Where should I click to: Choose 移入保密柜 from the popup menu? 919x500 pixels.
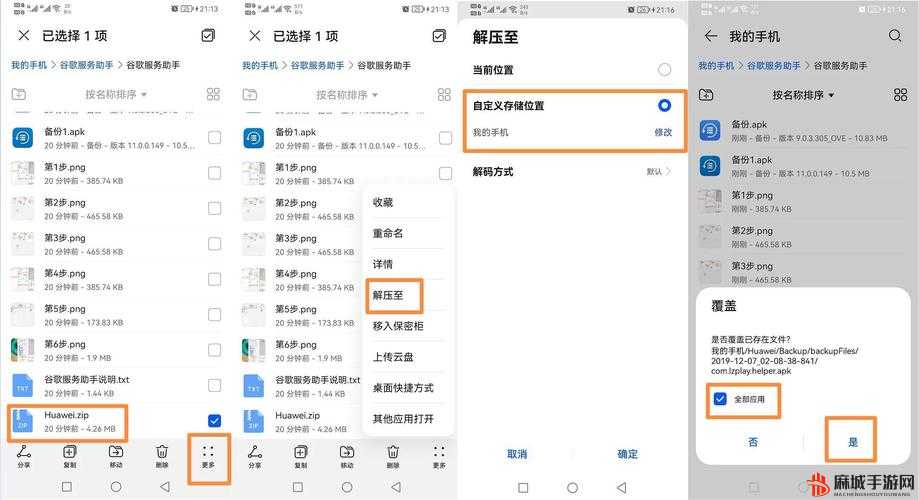click(x=398, y=326)
